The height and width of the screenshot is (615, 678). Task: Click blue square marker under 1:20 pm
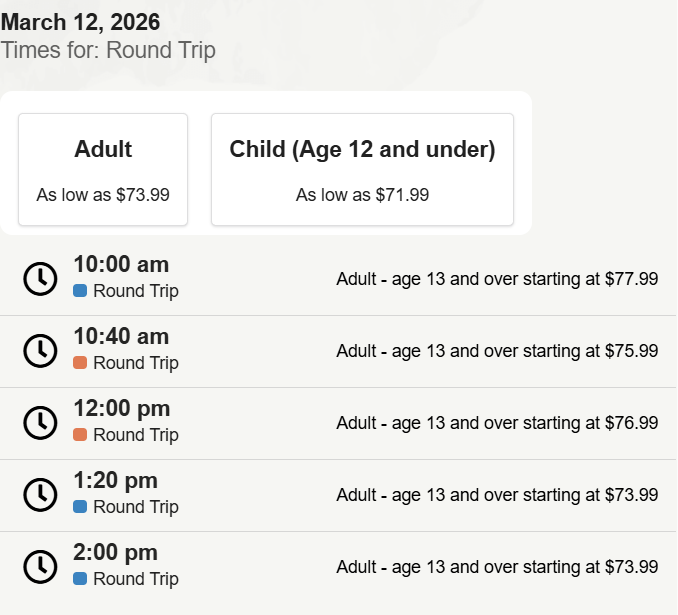click(x=80, y=508)
